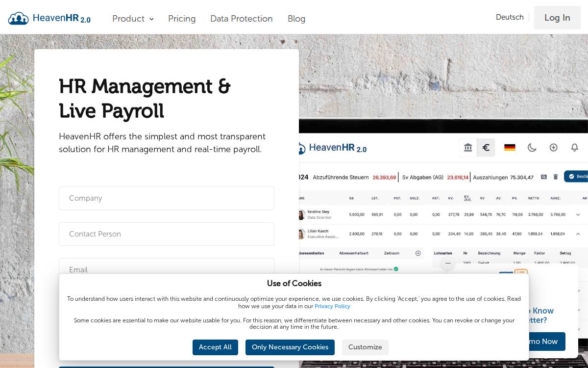Toggle dark mode moon icon in dashboard preview

click(x=532, y=147)
